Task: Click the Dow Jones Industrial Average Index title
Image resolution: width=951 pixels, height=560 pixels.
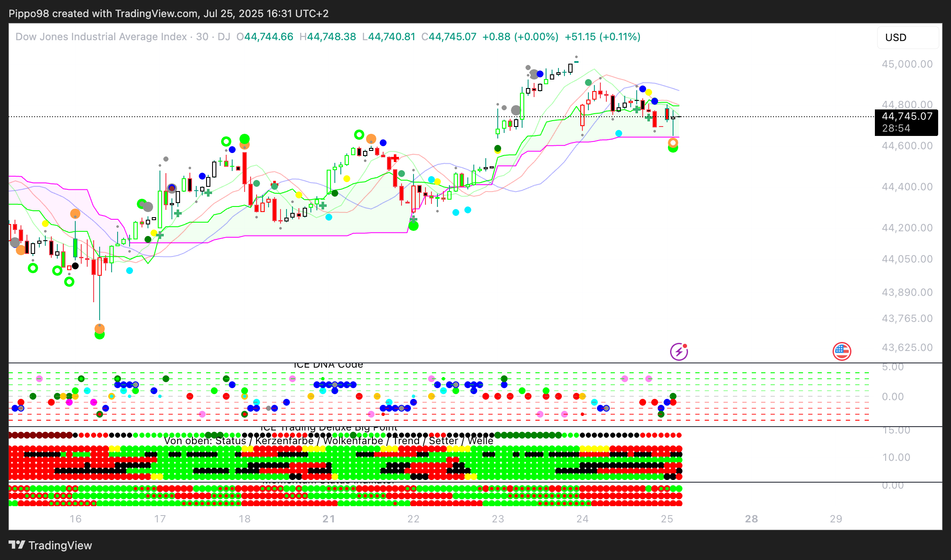Action: pyautogui.click(x=101, y=37)
